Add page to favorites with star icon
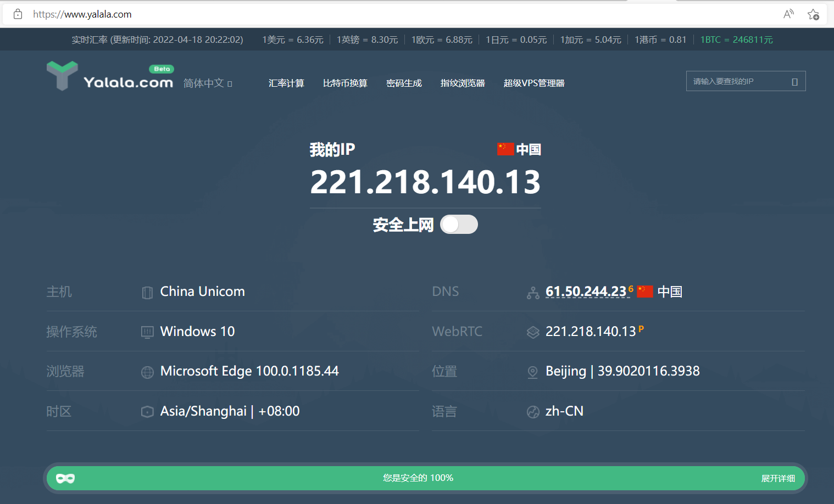Viewport: 834px width, 504px height. coord(813,14)
